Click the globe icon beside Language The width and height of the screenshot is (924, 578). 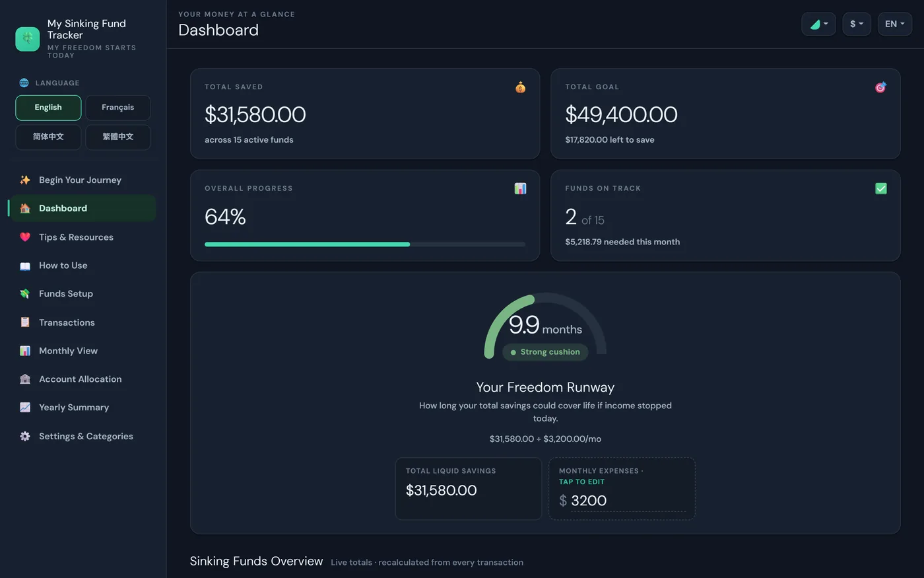point(24,83)
